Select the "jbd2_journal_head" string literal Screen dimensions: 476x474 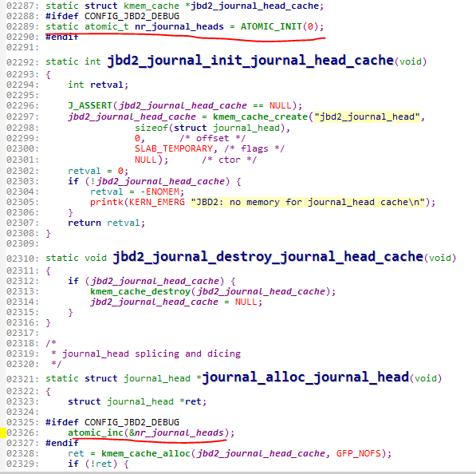tap(367, 117)
